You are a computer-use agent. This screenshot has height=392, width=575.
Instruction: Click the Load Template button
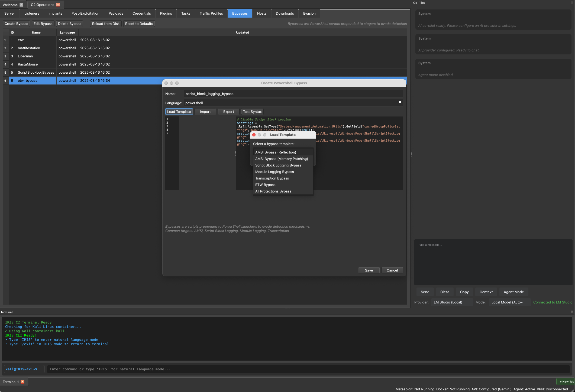click(179, 112)
